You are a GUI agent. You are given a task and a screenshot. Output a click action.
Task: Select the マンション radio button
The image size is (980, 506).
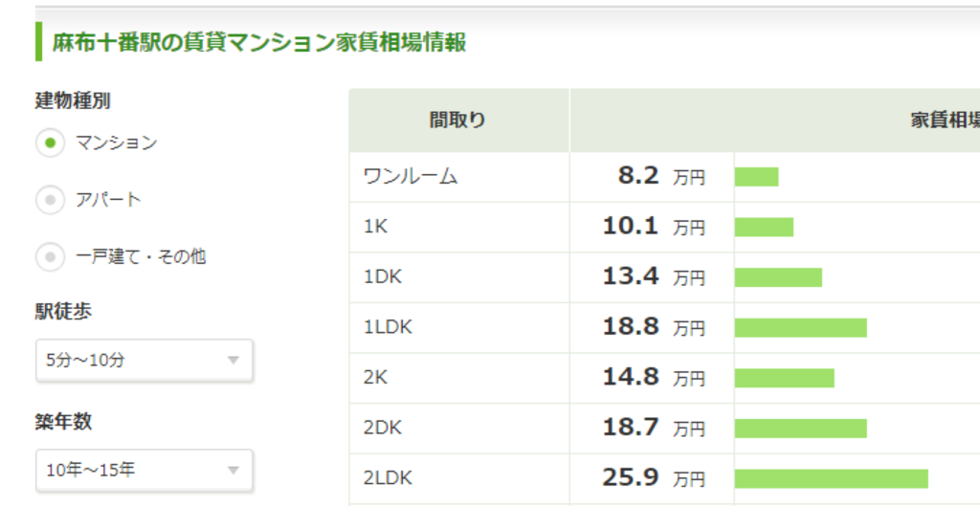[x=49, y=143]
